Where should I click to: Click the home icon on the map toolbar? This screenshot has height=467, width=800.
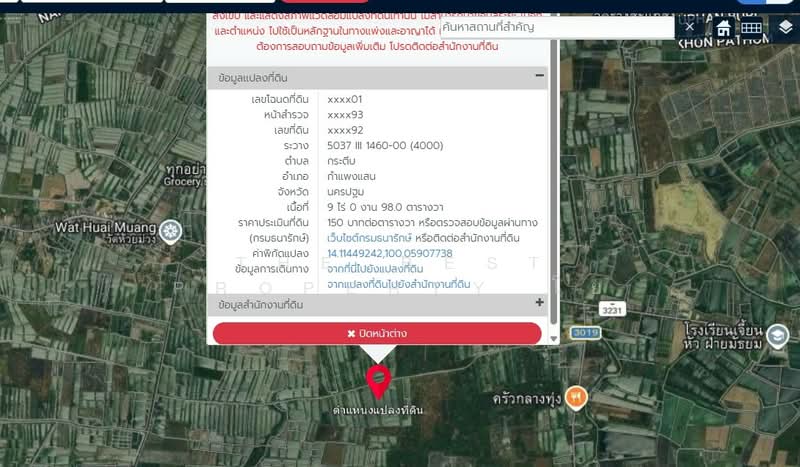(x=724, y=28)
